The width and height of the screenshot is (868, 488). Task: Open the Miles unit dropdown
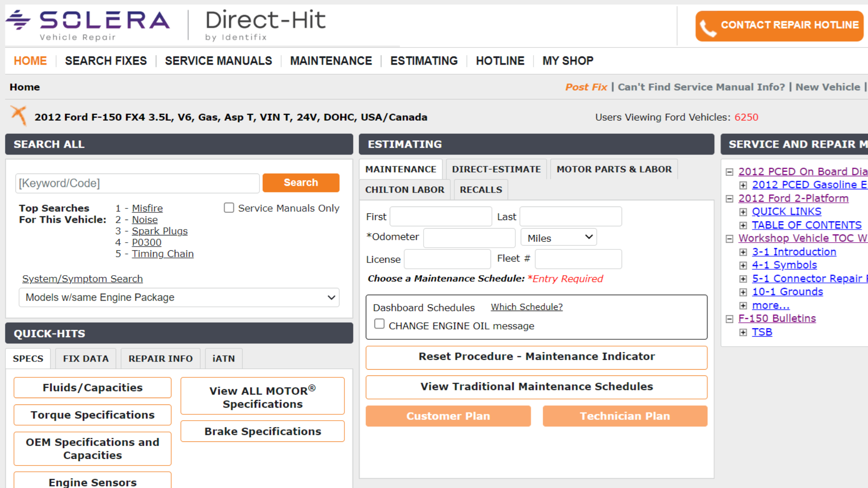point(559,237)
